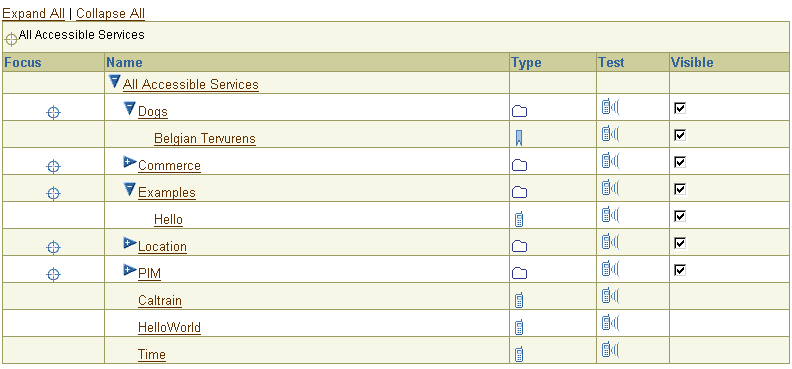Click the Focus icon in the PIM row

pos(54,274)
